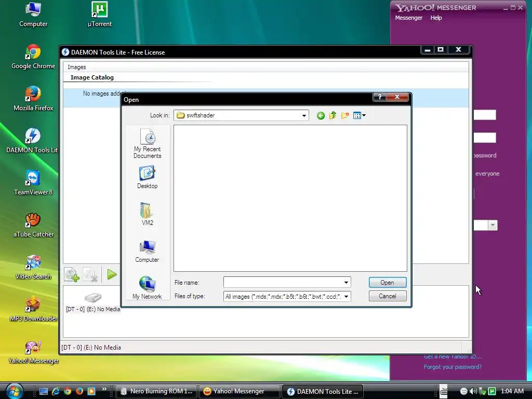Screen dimensions: 532x399
Task: Open the µTorrent desktop shortcut
Action: [99, 15]
